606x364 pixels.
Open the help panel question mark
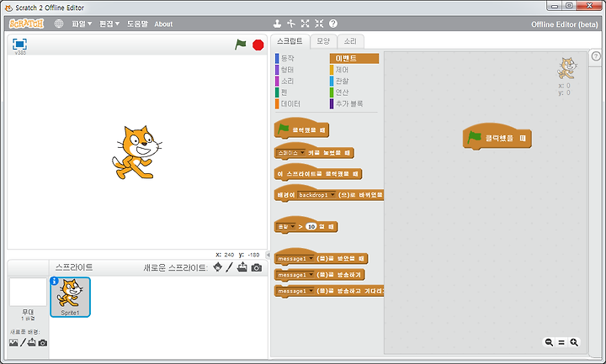596,56
